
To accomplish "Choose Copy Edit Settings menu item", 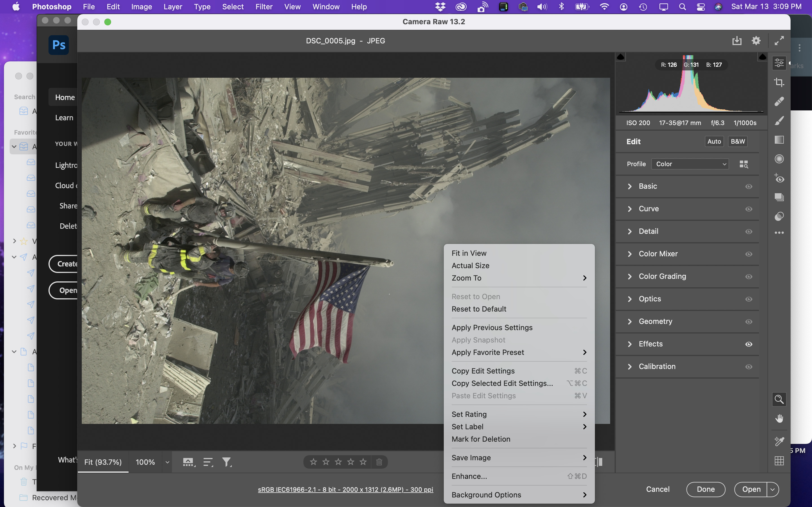I will point(483,371).
